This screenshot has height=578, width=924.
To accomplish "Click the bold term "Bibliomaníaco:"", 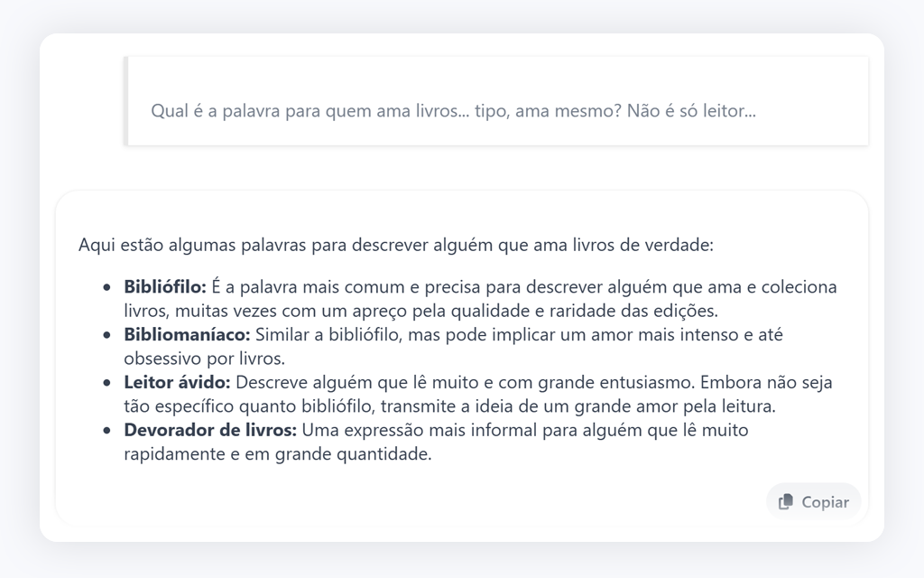I will (x=187, y=334).
